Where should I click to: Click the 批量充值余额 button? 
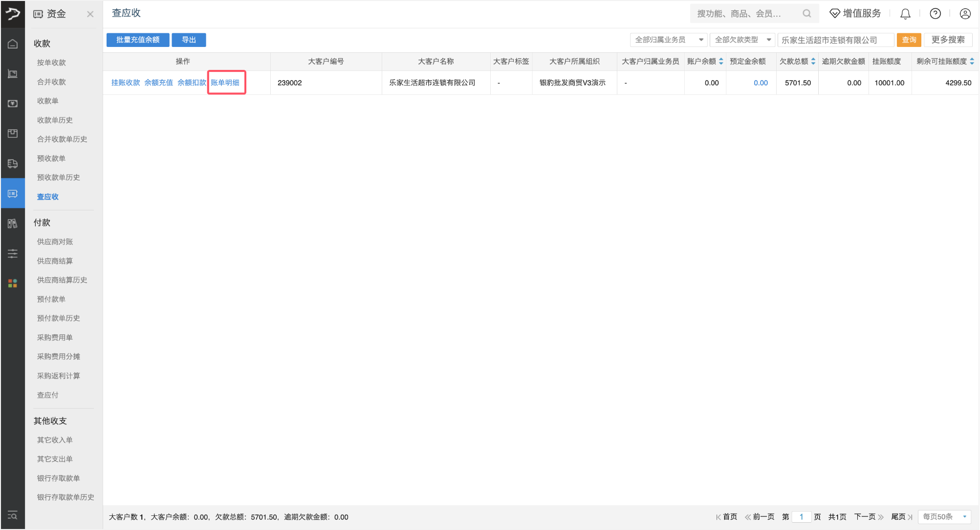coord(138,40)
